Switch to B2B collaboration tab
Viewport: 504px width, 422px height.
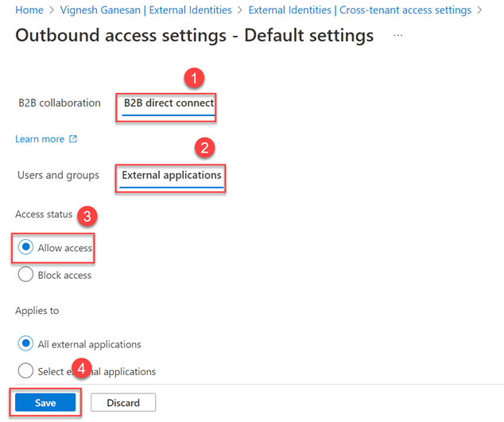[x=60, y=103]
